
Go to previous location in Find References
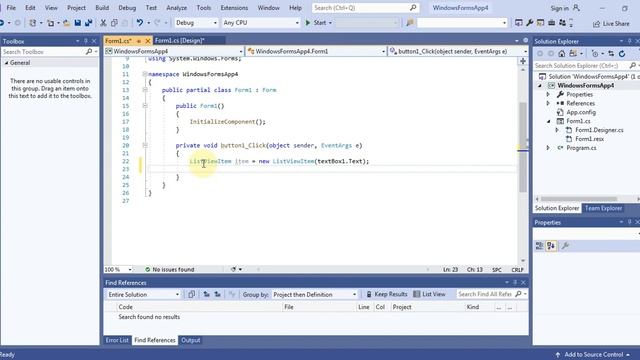[x=207, y=294]
